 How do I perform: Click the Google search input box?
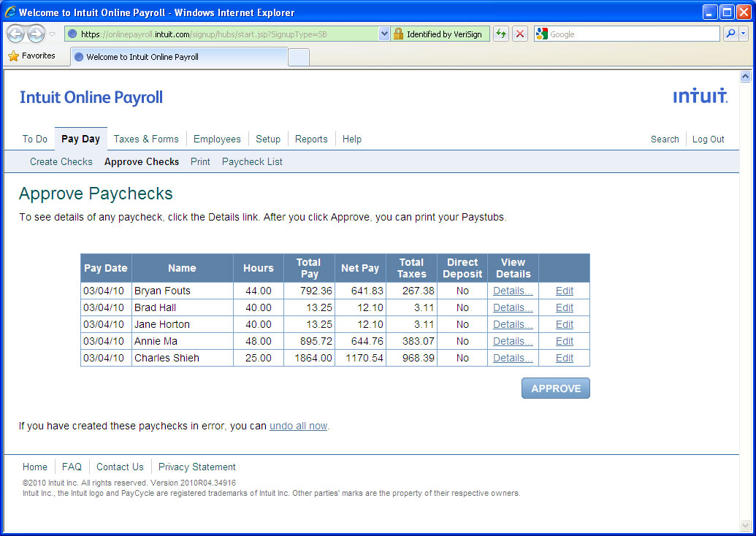(633, 34)
